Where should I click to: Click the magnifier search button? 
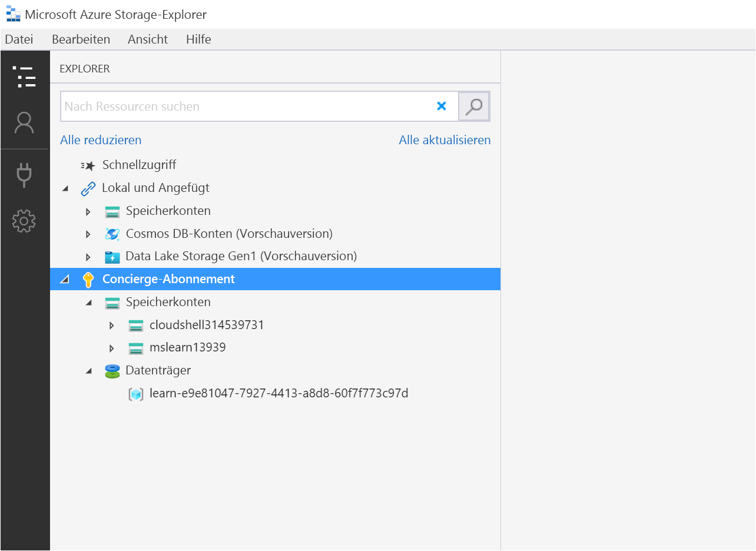[474, 107]
